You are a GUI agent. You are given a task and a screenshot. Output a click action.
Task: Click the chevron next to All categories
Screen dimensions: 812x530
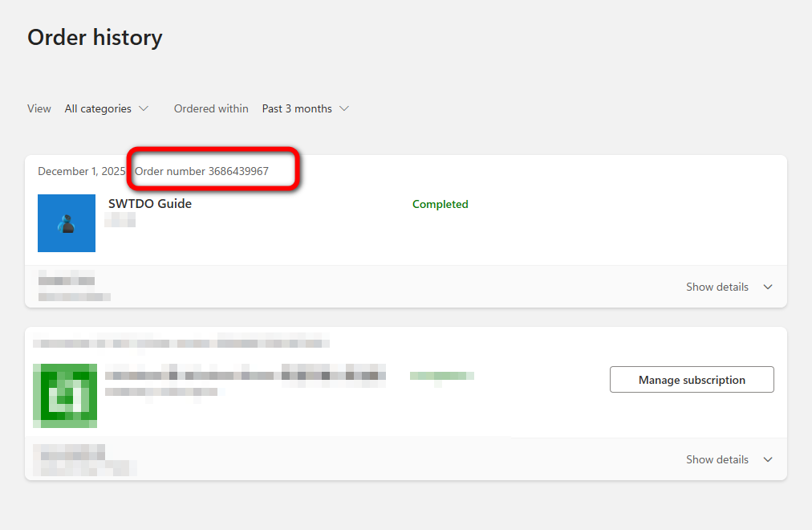click(x=144, y=108)
